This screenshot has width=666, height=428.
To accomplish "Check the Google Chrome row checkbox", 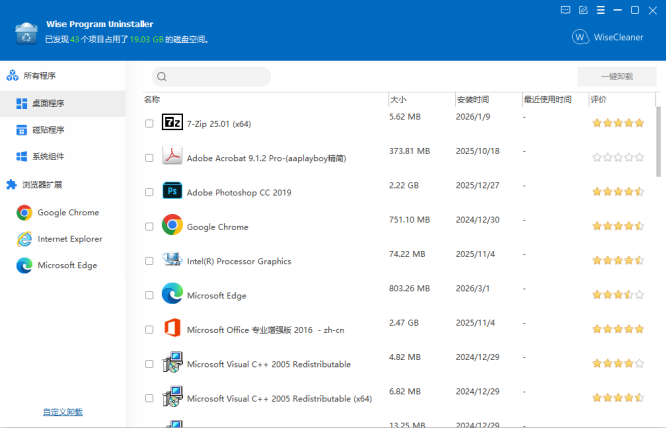I will pyautogui.click(x=149, y=227).
